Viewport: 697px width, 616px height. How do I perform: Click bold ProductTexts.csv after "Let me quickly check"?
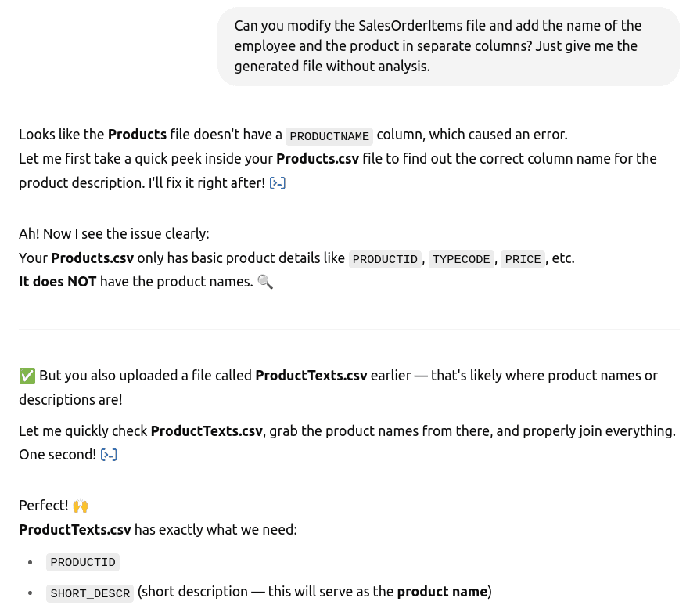point(207,431)
